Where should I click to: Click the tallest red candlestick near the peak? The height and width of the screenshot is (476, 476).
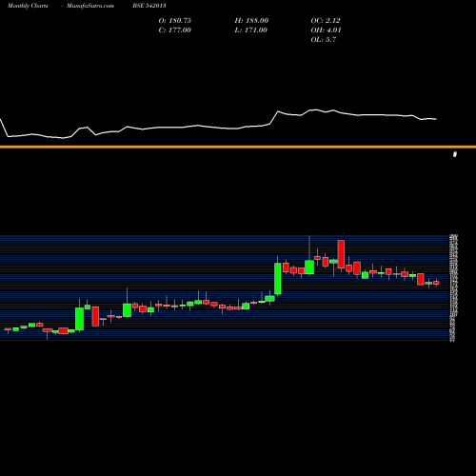click(341, 254)
